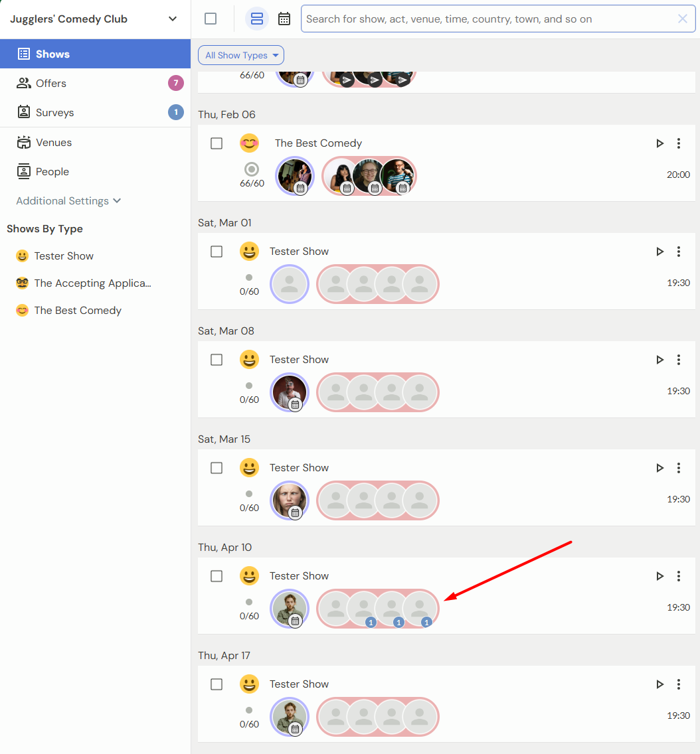700x754 pixels.
Task: Select the Mar 01 Tester Show checkbox
Action: (x=217, y=252)
